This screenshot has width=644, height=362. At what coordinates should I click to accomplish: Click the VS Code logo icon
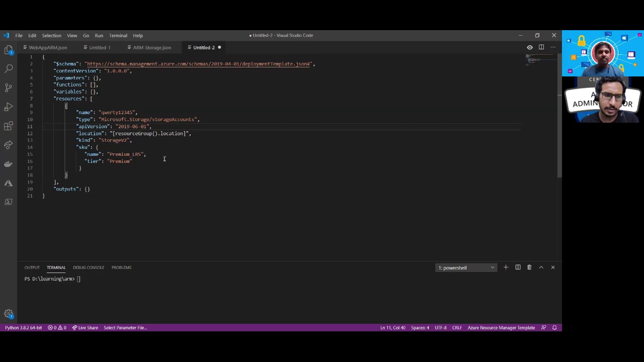[6, 35]
